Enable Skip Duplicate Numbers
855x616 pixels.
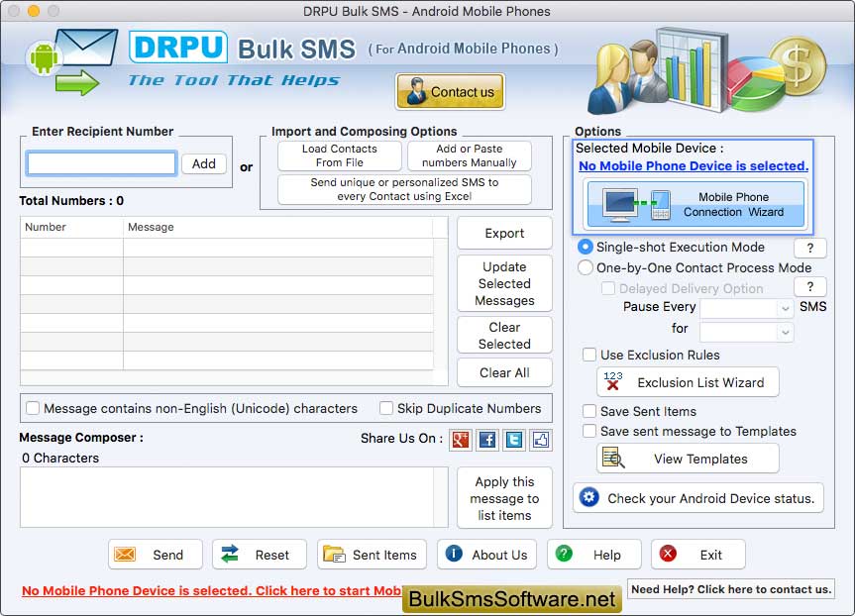386,408
